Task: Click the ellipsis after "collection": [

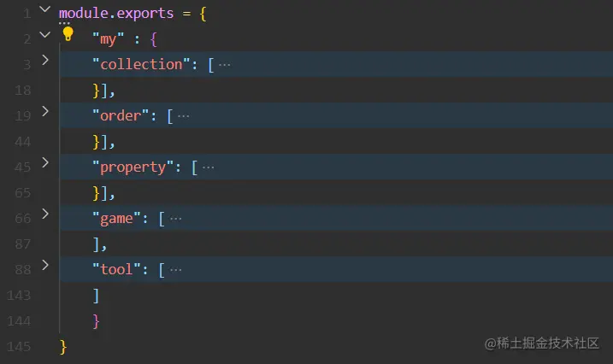Action: tap(224, 65)
